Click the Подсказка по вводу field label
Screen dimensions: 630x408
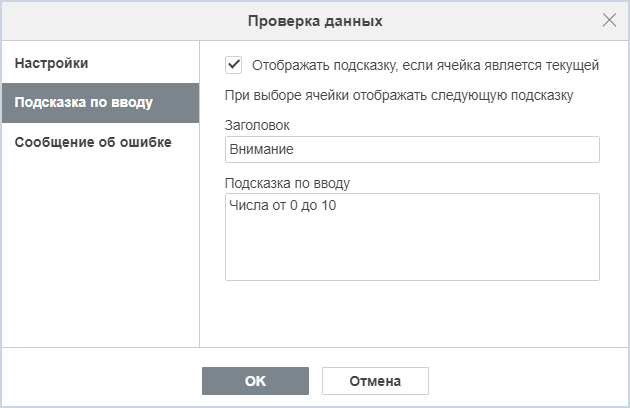(x=287, y=183)
